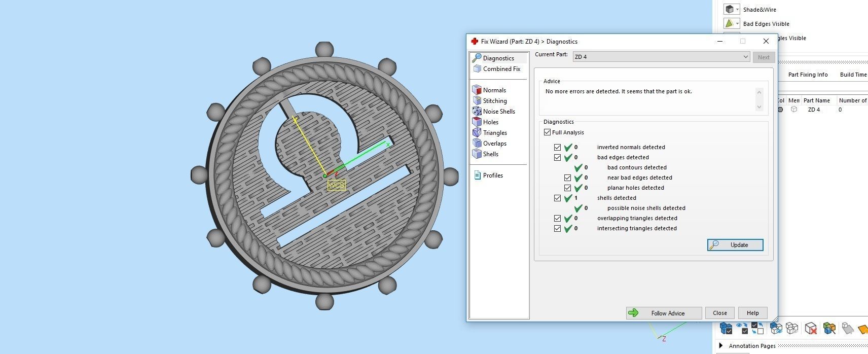Toggle the overlapping triangles detected checkbox
Viewport: 868px width, 354px height.
[x=558, y=218]
